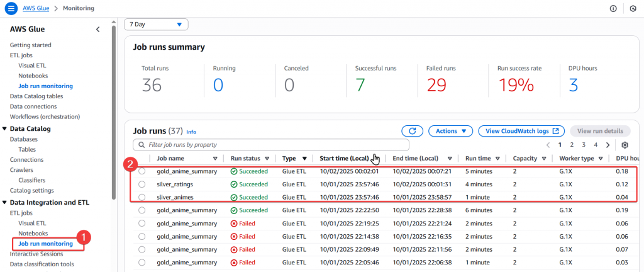Click the Filter job runs by property field
Image resolution: width=644 pixels, height=272 pixels.
coord(271,145)
